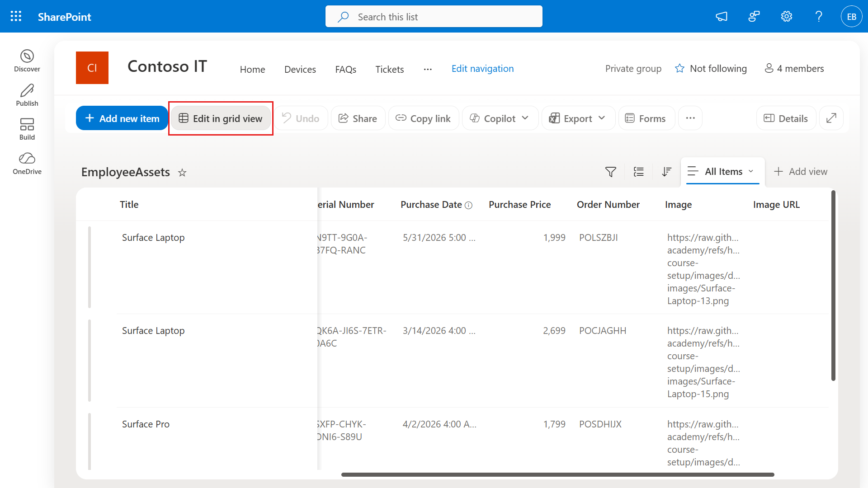This screenshot has height=488, width=868.
Task: Click purchase price 2,699 cell
Action: [x=554, y=331]
